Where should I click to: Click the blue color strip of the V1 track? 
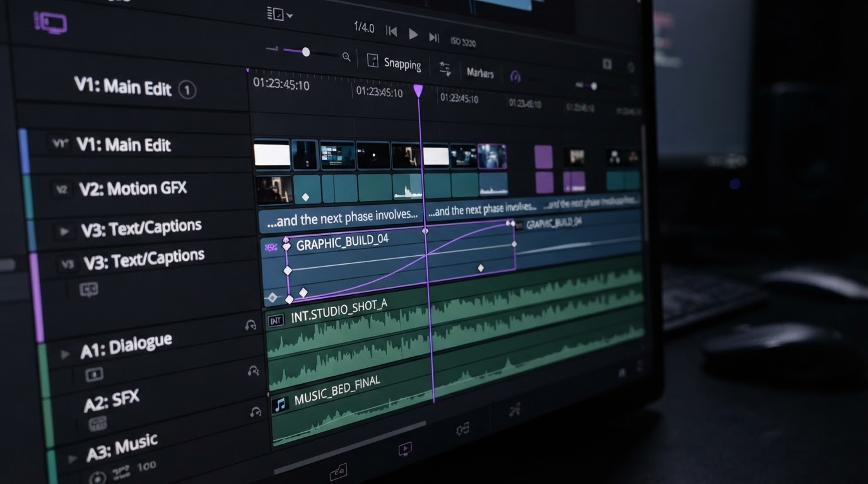[x=25, y=151]
